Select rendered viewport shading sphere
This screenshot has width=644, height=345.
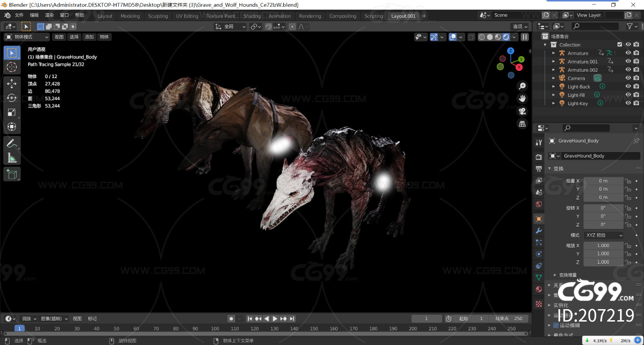[506, 37]
